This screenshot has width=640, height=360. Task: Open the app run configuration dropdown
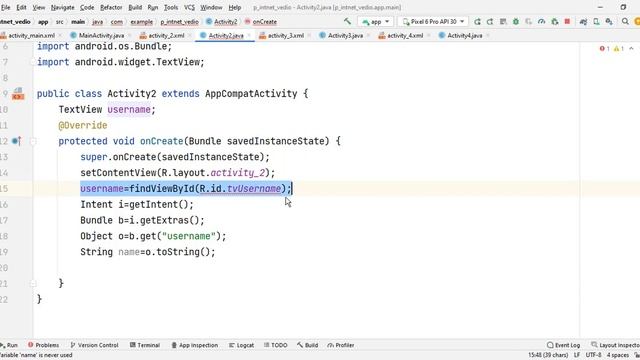pos(376,22)
